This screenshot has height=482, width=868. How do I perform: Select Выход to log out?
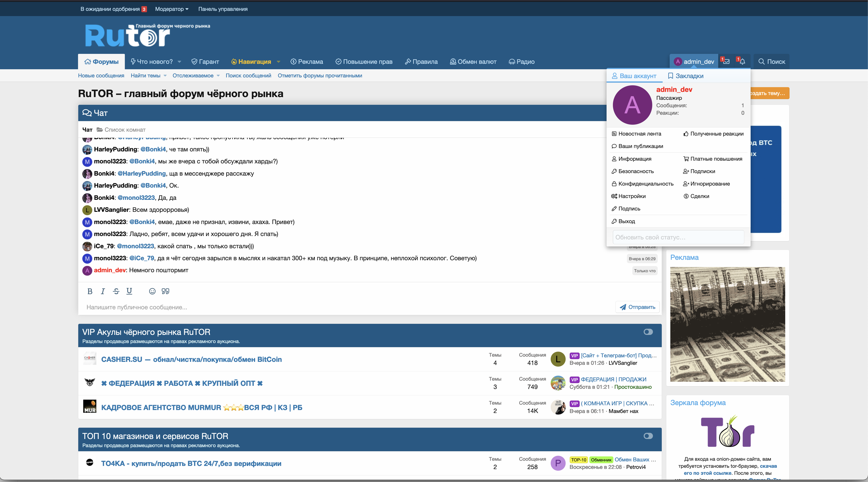(x=623, y=221)
